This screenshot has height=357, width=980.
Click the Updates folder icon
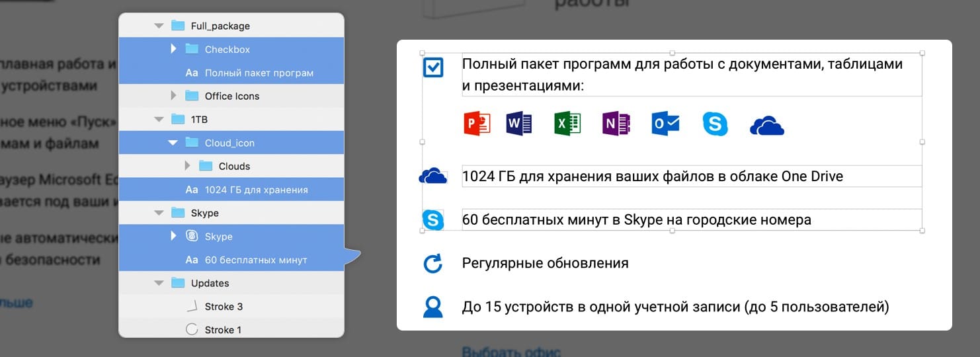[x=178, y=283]
